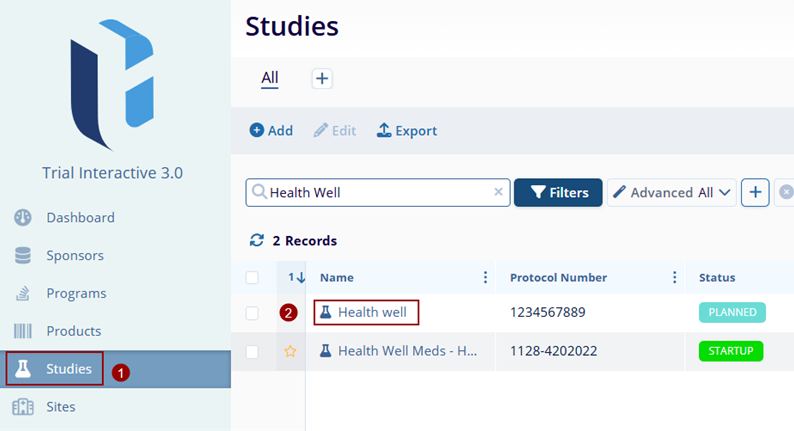Go to Sponsors in the sidebar
794x431 pixels.
(75, 255)
